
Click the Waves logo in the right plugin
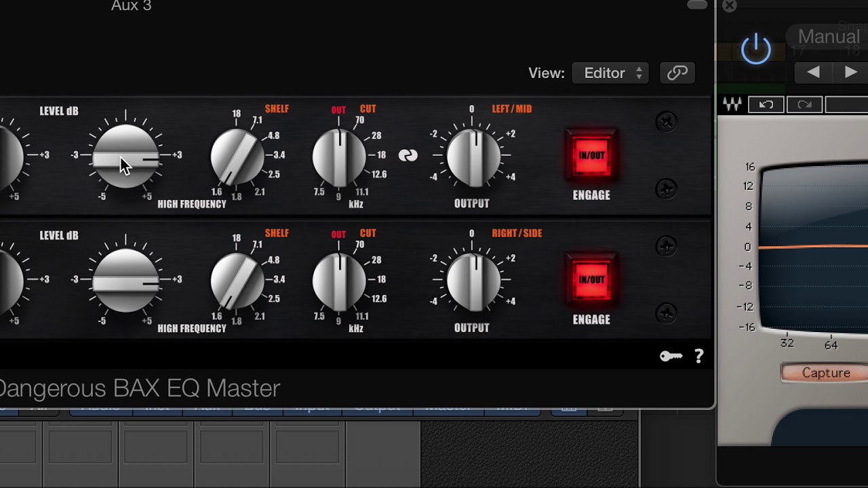tap(732, 104)
